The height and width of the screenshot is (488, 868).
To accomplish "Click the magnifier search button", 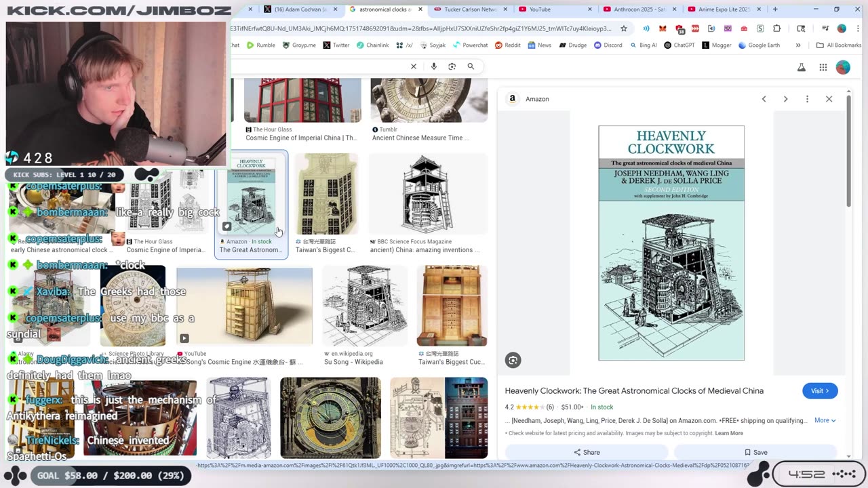I will coord(471,66).
